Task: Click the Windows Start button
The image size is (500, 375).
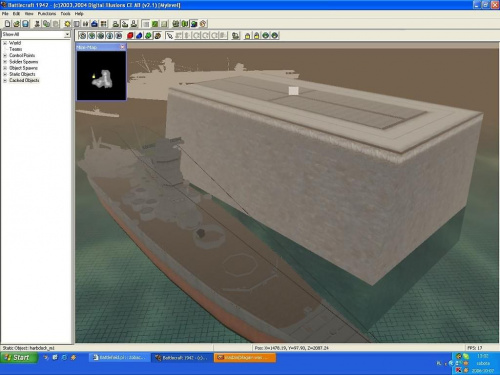Action: [19, 358]
